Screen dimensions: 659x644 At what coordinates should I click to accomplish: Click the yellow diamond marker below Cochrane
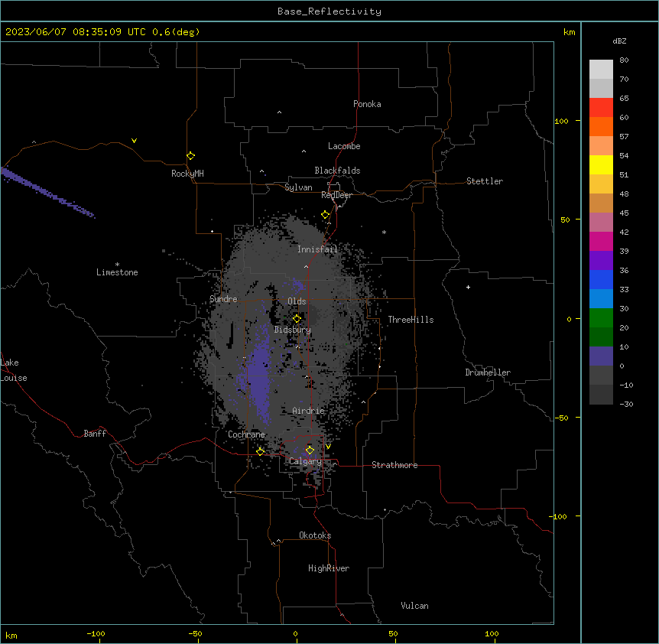[x=260, y=451]
